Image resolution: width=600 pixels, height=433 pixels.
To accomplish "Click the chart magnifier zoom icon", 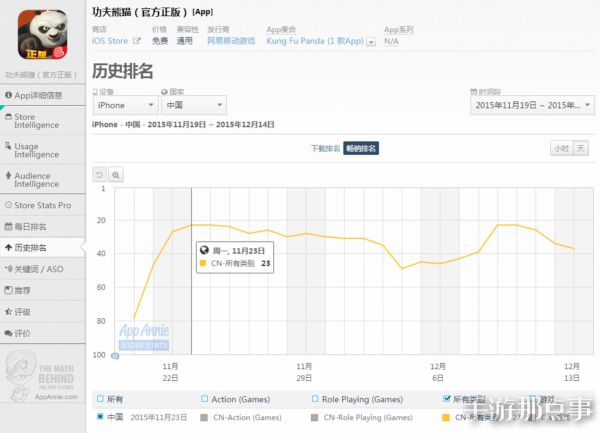I will point(116,175).
